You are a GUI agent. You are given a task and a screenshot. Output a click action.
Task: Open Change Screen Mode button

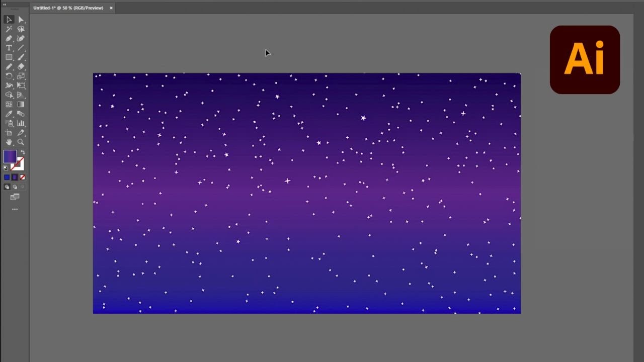[15, 197]
